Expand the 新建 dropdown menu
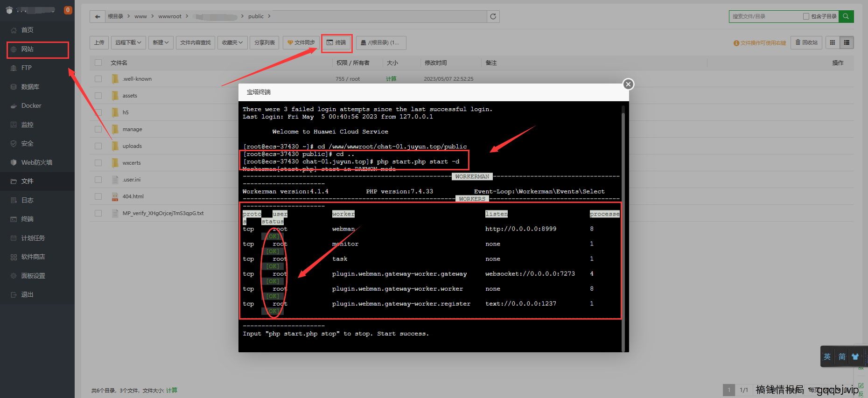Image resolution: width=868 pixels, height=398 pixels. (x=161, y=42)
